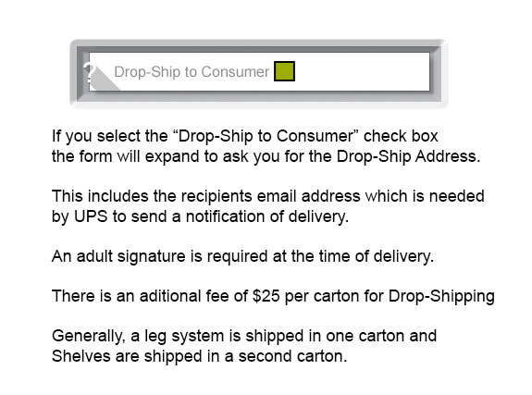Viewport: 532px width, 395px height.
Task: Click the gray "Drop-Ship to Consumer" label text
Action: pos(192,72)
